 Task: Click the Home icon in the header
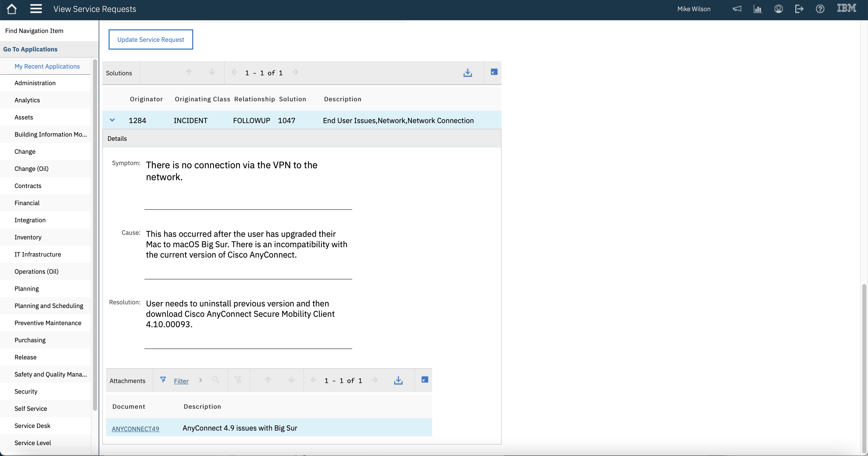pos(12,9)
